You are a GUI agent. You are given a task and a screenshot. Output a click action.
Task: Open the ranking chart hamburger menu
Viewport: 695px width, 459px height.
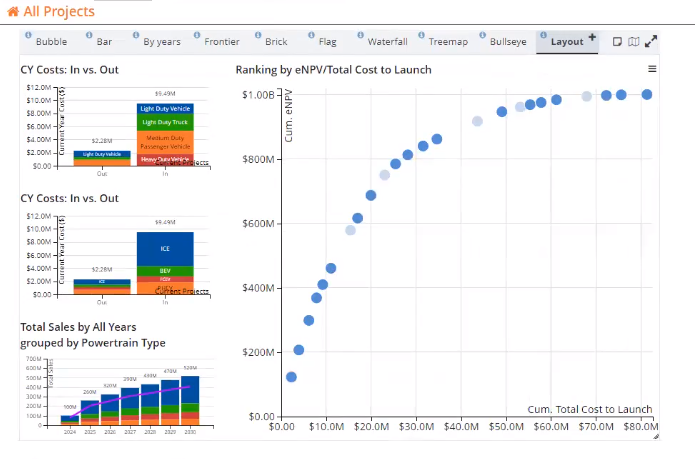click(x=652, y=69)
